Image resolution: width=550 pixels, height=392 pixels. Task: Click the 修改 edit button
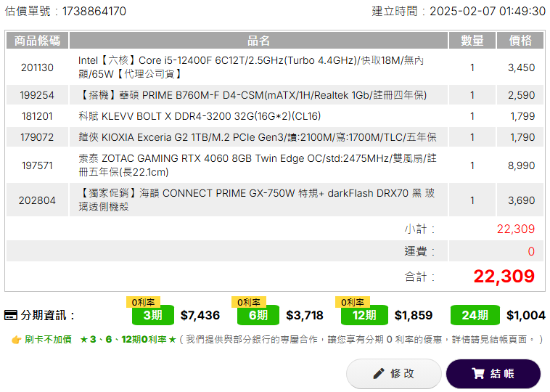point(393,373)
